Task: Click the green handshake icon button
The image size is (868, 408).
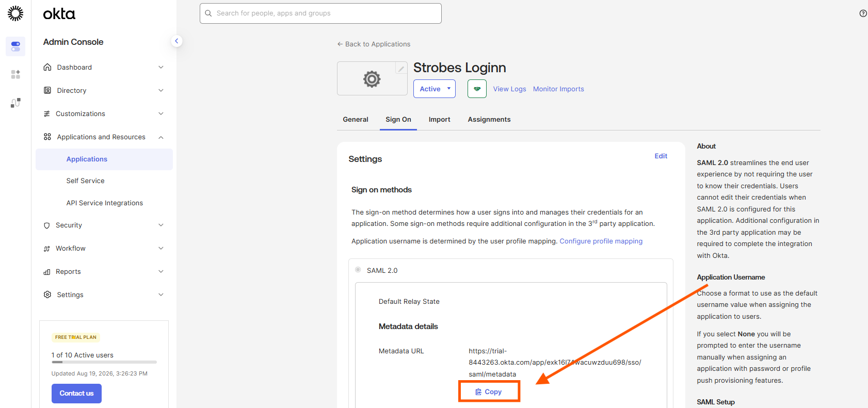Action: pyautogui.click(x=477, y=89)
